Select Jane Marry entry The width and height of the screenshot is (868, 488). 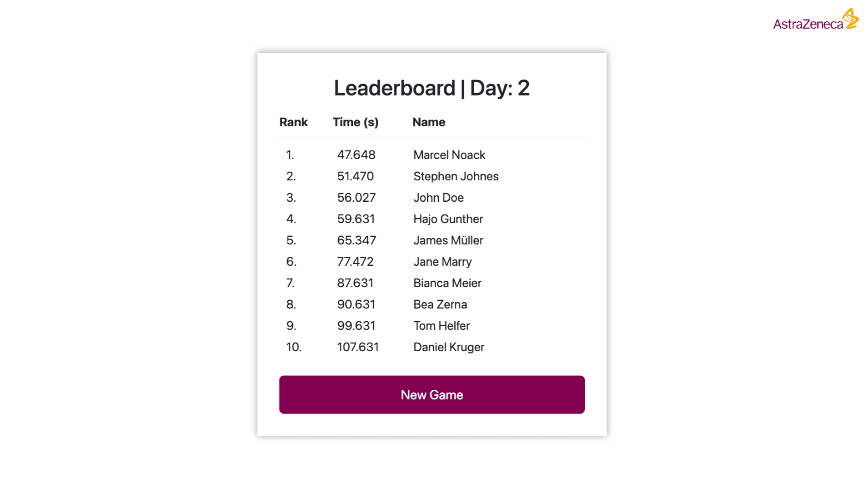point(442,262)
